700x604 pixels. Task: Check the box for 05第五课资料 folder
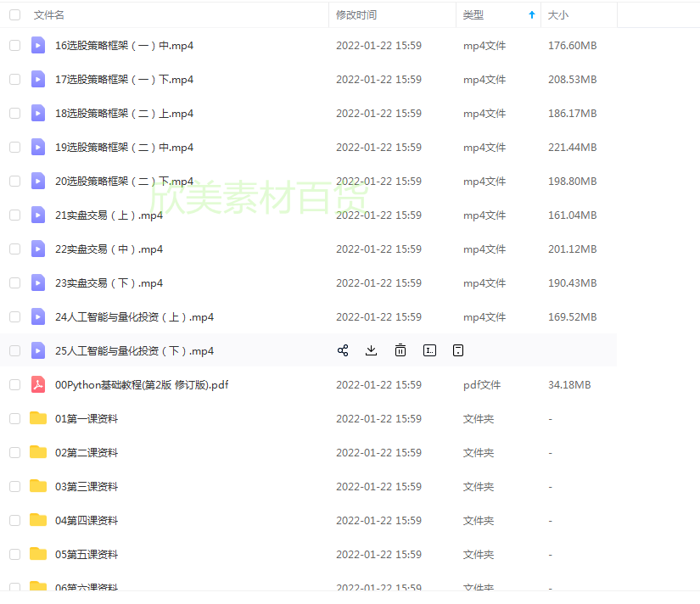pos(14,554)
